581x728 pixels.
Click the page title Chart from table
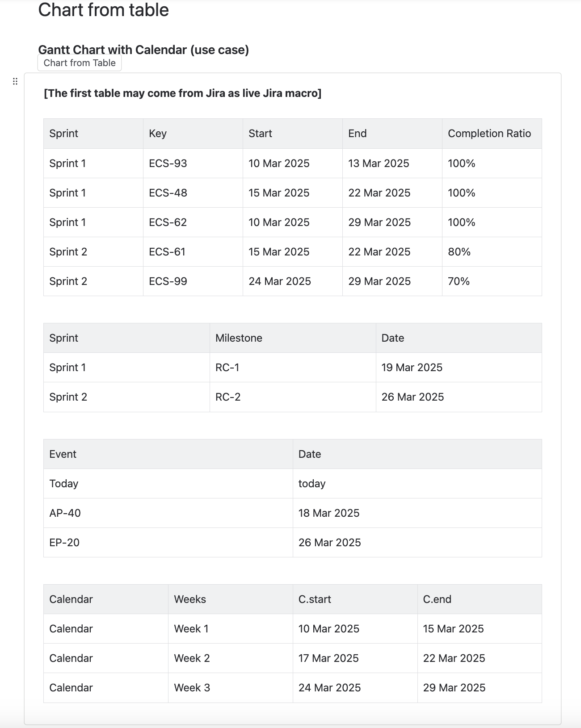coord(103,10)
